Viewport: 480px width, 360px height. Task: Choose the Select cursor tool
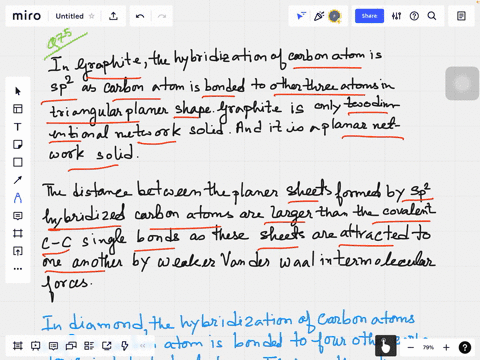(x=18, y=91)
